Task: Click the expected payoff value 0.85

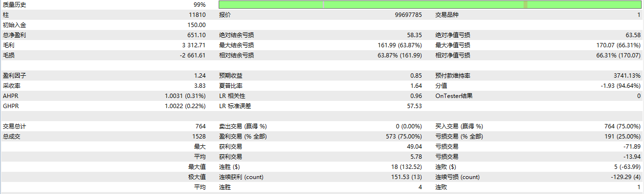Action: click(417, 76)
